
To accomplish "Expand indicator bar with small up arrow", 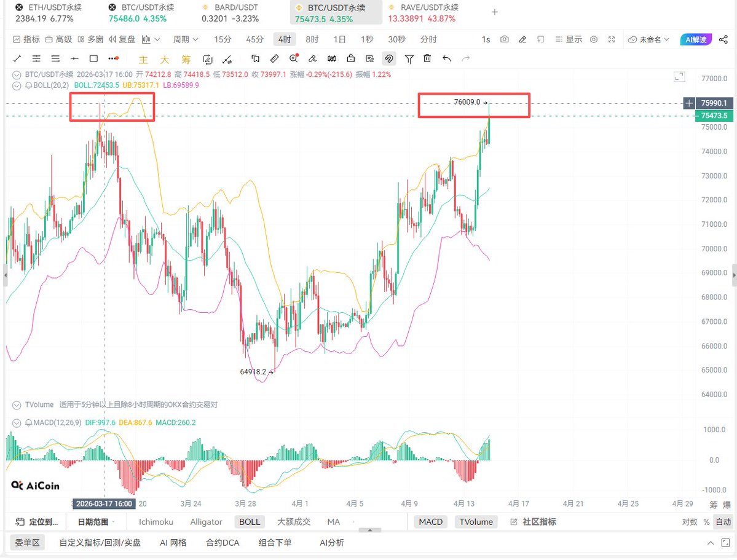I will 370,530.
